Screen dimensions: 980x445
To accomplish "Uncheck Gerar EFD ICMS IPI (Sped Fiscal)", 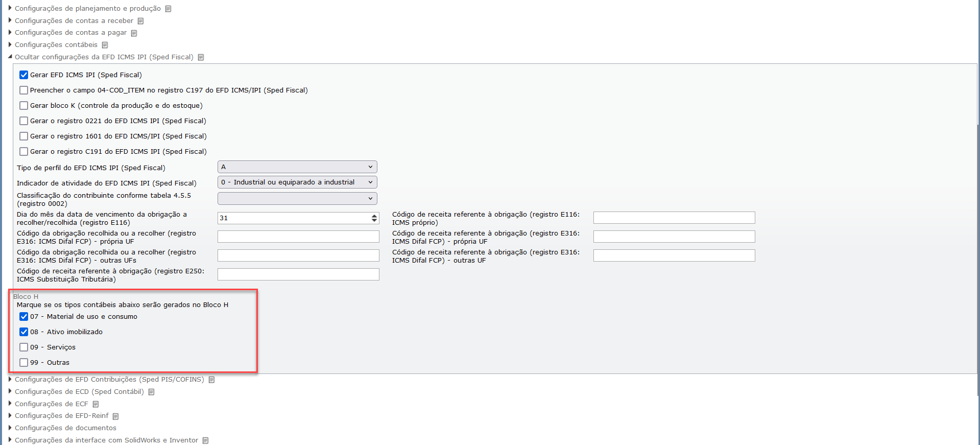I will point(23,75).
